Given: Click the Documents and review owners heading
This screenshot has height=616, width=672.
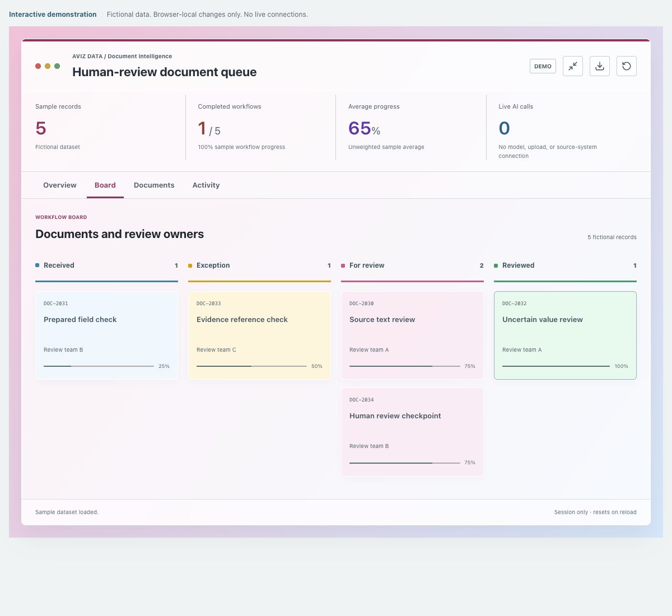Looking at the screenshot, I should [x=120, y=234].
